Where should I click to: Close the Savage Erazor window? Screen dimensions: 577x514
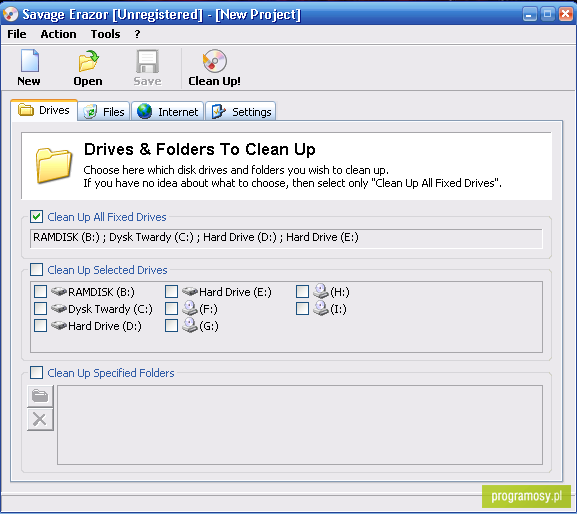[566, 14]
